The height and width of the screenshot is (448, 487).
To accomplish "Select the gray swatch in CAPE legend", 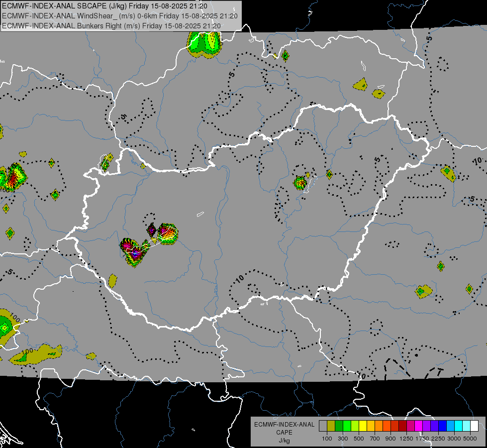I will [x=323, y=426].
